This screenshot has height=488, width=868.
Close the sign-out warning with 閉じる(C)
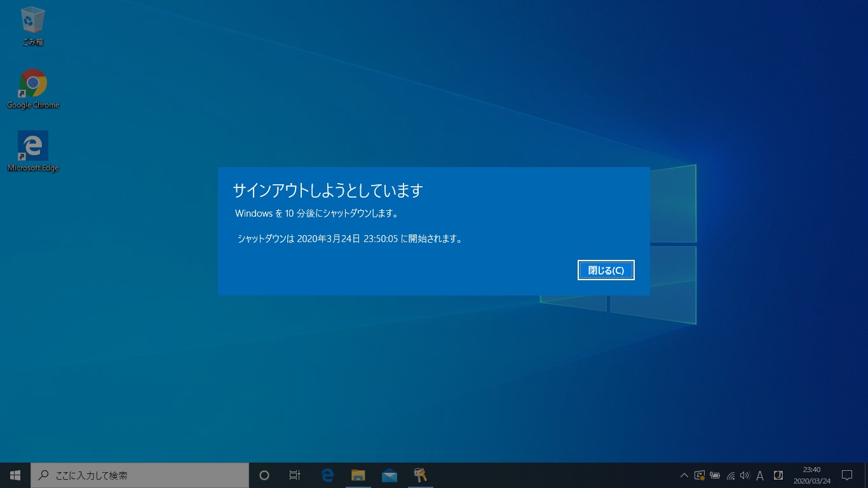pos(605,269)
